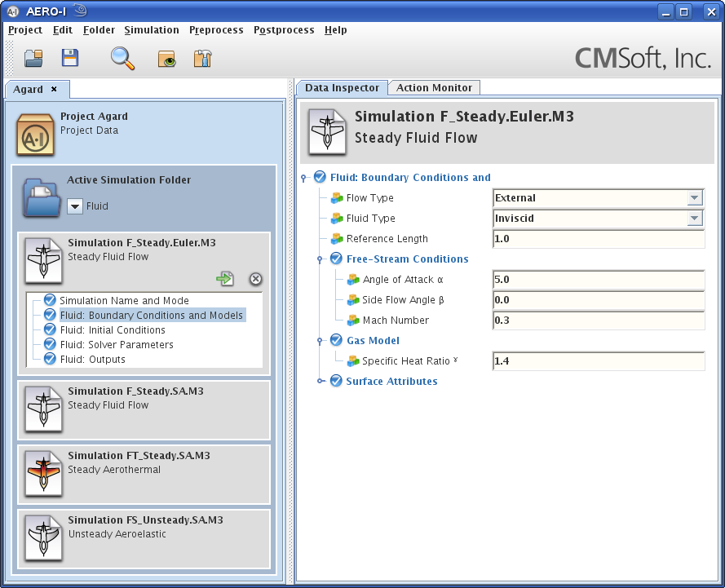Click the Free-Stream Conditions heading

(407, 259)
